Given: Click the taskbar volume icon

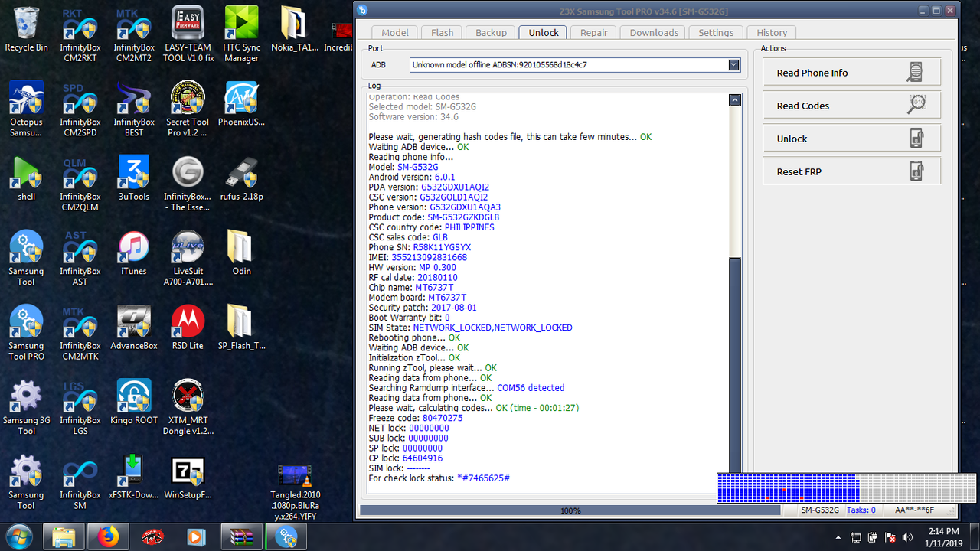Looking at the screenshot, I should [x=908, y=536].
